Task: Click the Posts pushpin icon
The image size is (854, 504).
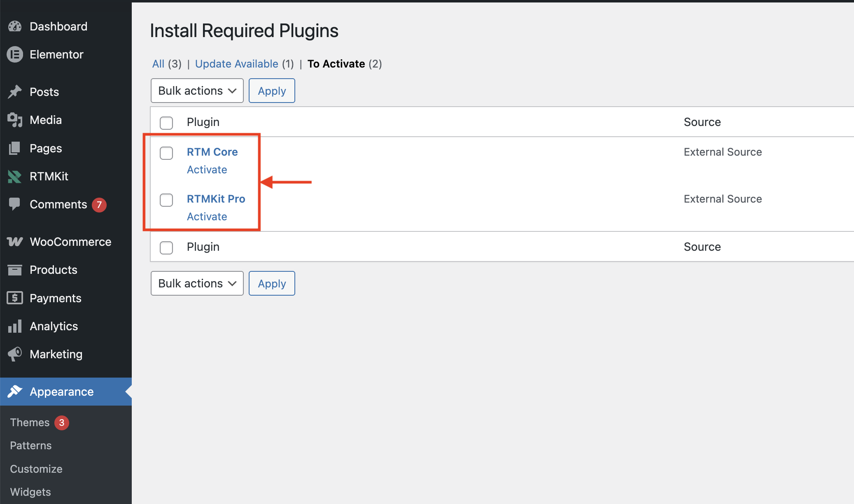Action: pos(15,92)
